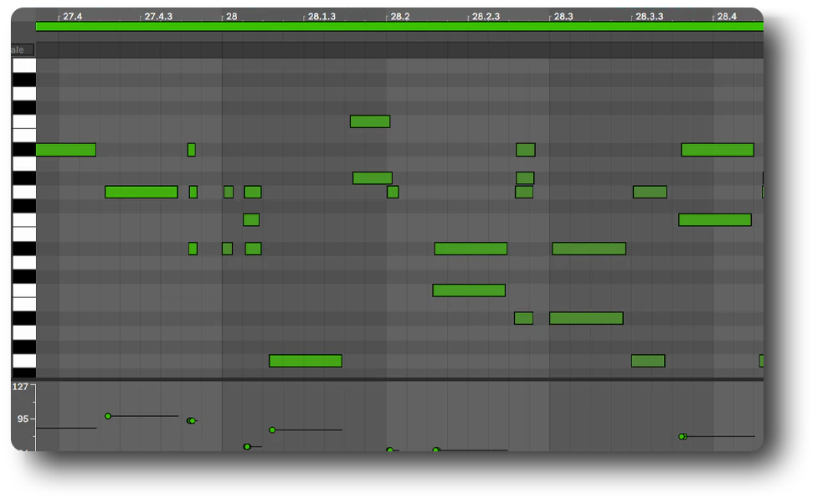This screenshot has width=828, height=504.
Task: Select the lower long note starting at 28.3
Action: coord(586,318)
